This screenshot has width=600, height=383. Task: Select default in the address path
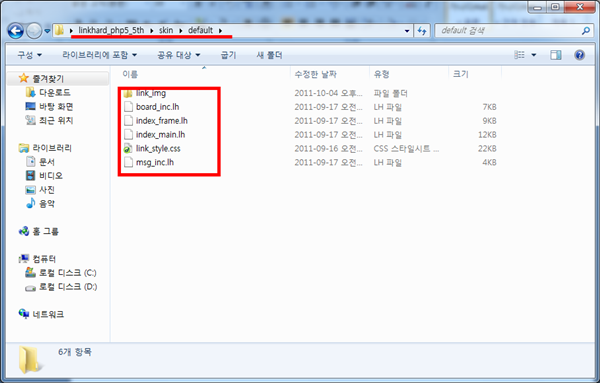point(200,30)
